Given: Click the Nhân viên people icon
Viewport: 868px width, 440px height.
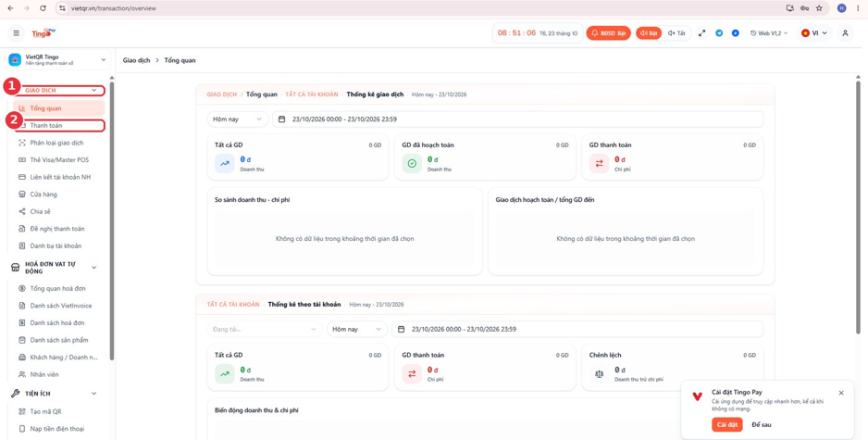Looking at the screenshot, I should 22,374.
